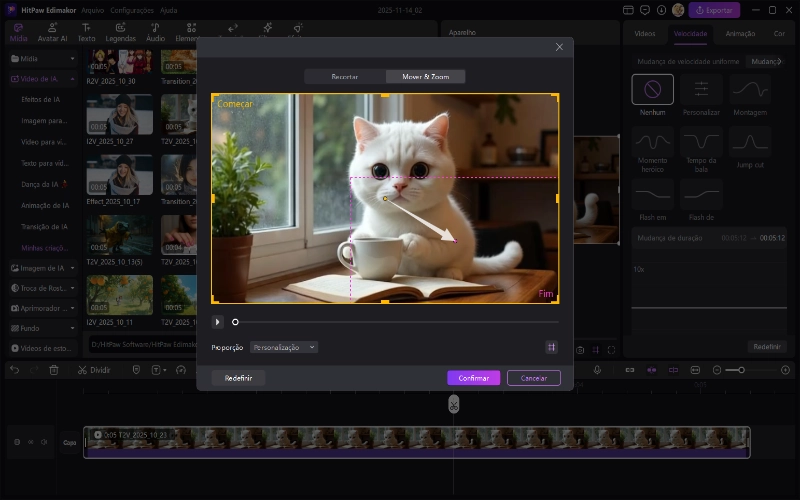Image resolution: width=800 pixels, height=500 pixels.
Task: Click the microphone record icon
Action: click(x=597, y=370)
